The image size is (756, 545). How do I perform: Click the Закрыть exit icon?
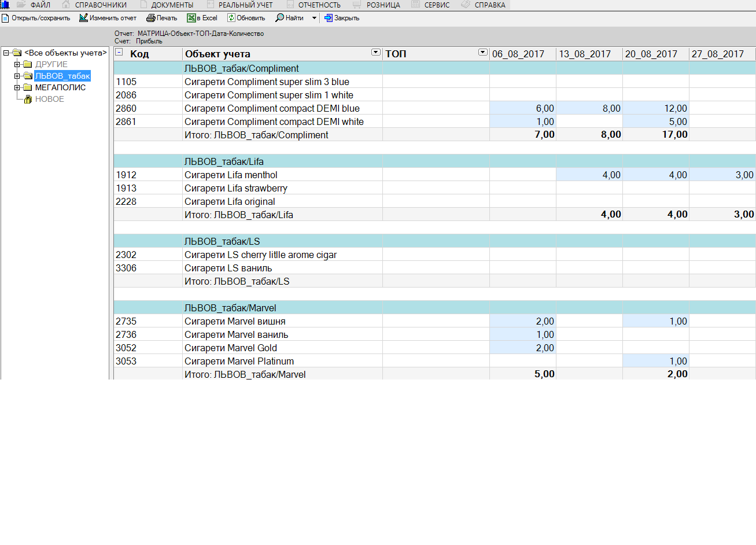[x=329, y=18]
